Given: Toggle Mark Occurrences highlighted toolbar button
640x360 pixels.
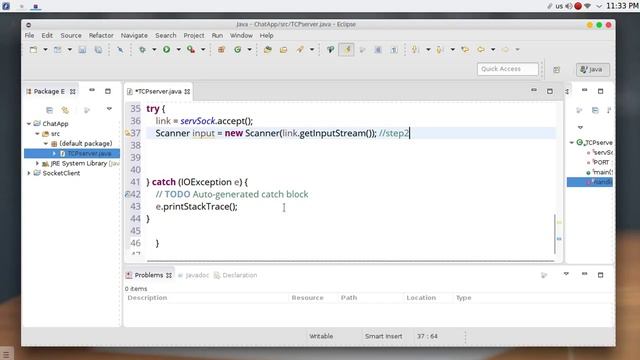Looking at the screenshot, I should click(x=347, y=50).
